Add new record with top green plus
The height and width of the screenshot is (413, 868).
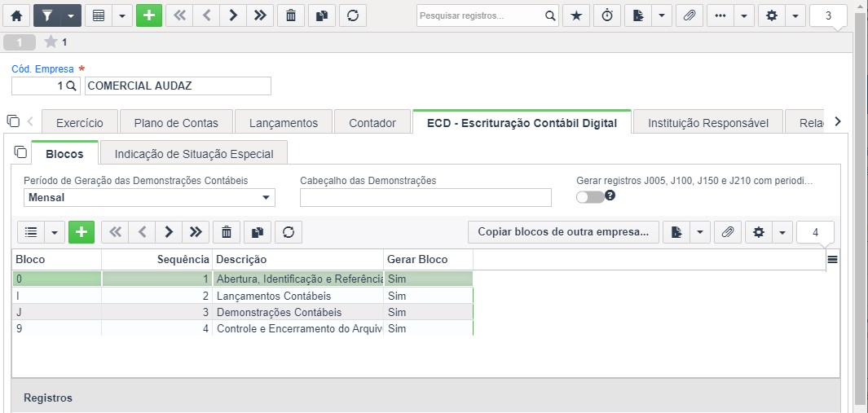tap(149, 15)
